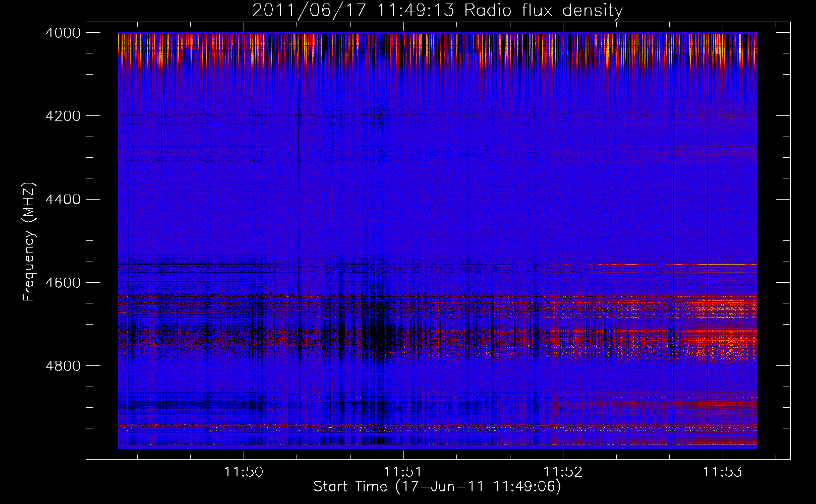This screenshot has height=504, width=816.
Task: Select the 4600 frequency tick label
Action: 63,282
